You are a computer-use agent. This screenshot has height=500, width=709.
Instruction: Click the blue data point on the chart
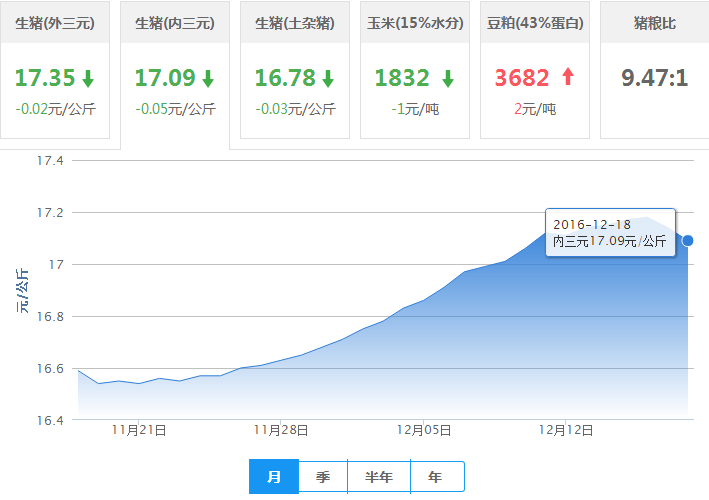[687, 240]
